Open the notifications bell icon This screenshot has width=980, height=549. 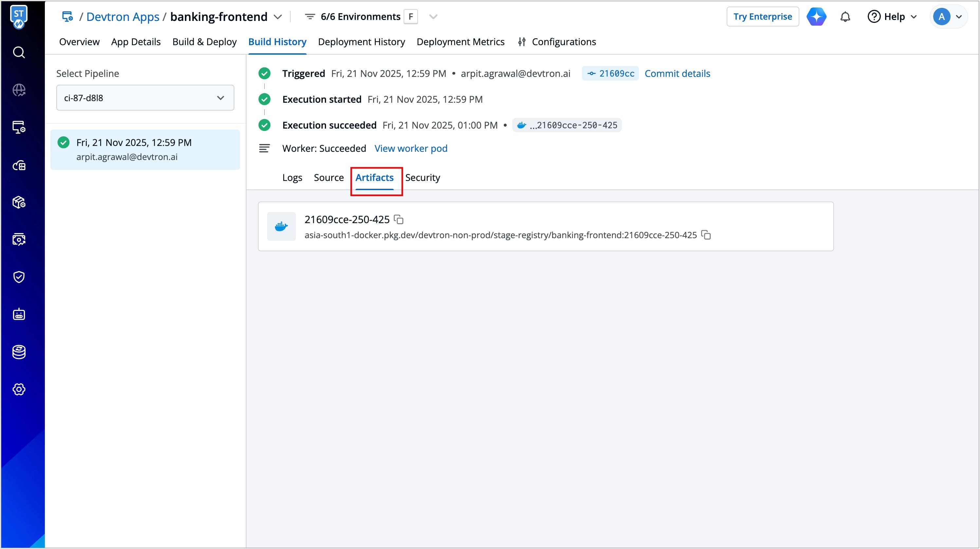click(x=845, y=17)
